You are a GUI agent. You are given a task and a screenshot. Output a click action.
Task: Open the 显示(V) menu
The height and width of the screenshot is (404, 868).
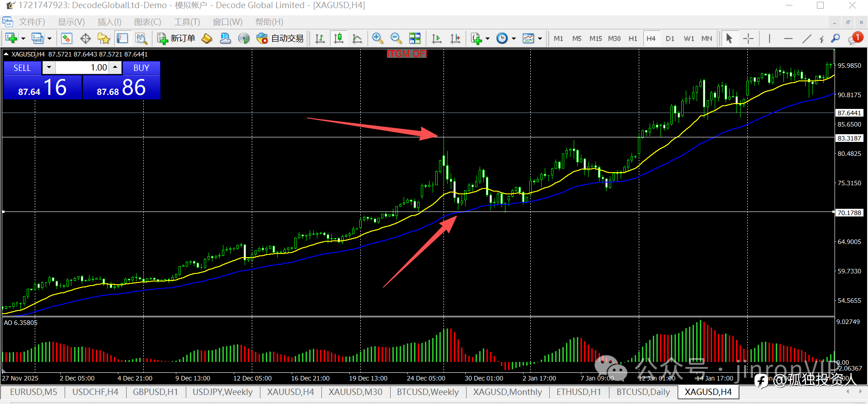tap(71, 22)
